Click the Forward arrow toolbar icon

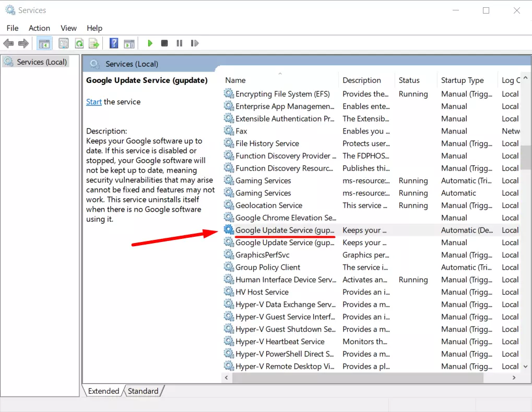click(23, 43)
